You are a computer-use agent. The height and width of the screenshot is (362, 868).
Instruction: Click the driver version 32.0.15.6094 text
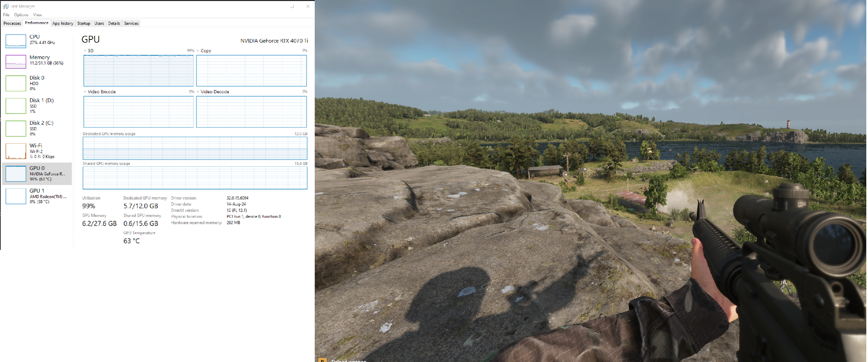coord(238,198)
